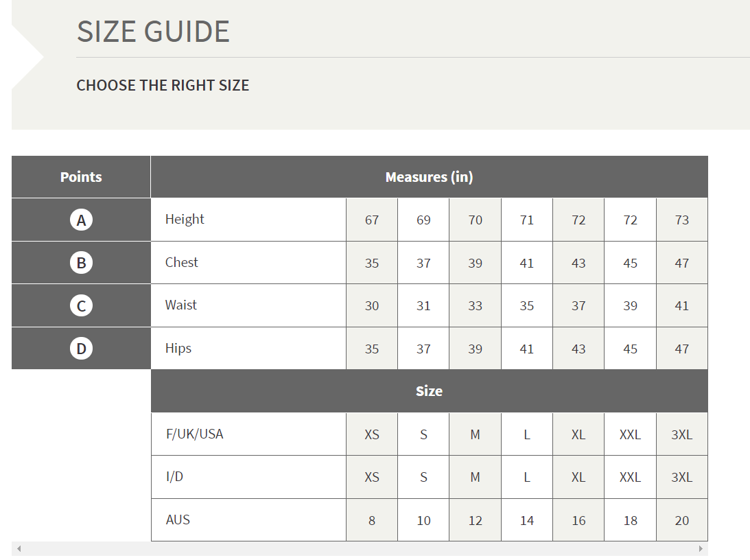Click the circled D point icon

click(x=82, y=348)
